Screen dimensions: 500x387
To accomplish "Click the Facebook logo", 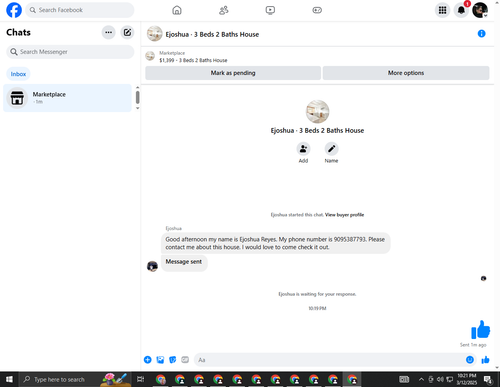I will click(14, 10).
